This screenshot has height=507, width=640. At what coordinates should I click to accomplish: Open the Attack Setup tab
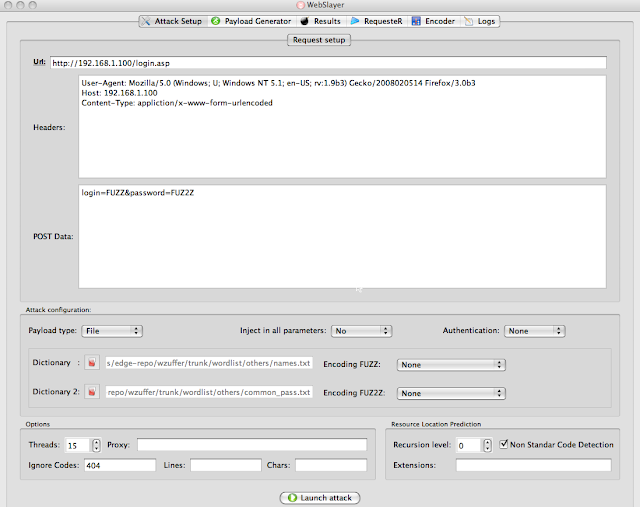pyautogui.click(x=173, y=21)
